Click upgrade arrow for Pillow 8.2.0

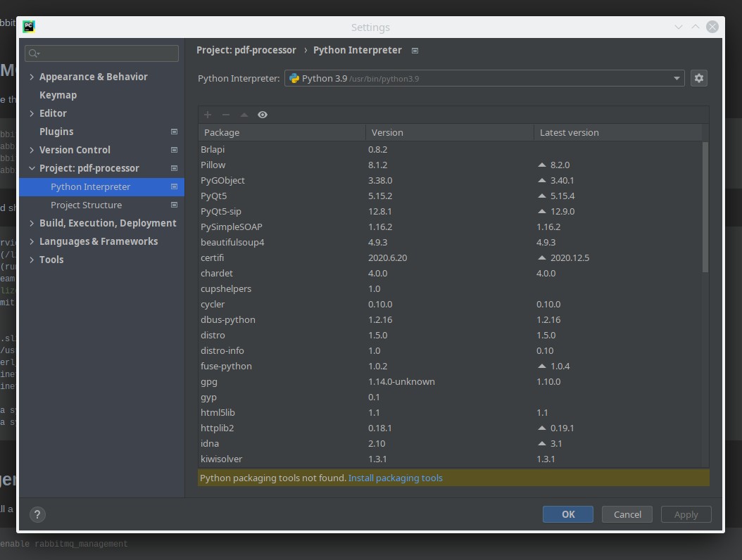[x=542, y=165]
